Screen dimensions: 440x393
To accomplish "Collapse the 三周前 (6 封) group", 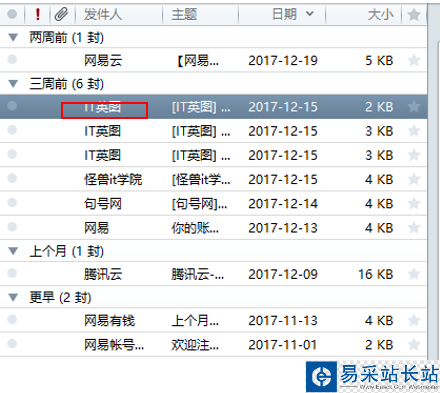I will click(13, 83).
